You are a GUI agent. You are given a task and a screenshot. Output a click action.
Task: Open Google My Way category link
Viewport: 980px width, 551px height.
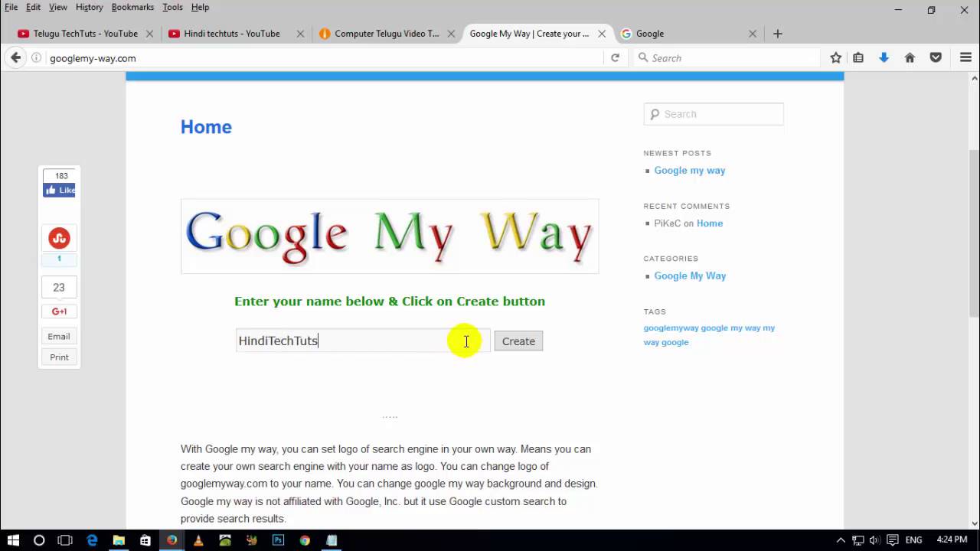(690, 276)
